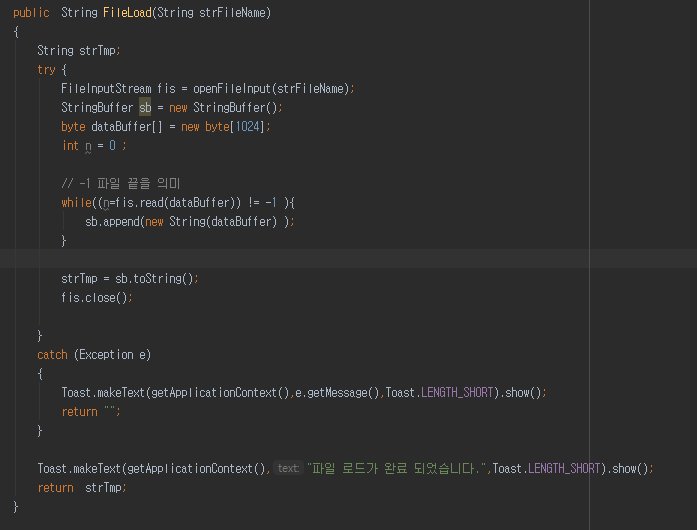Viewport: 697px width, 530px height.
Task: Click the highlighted 'sb' variable declaration
Action: click(145, 108)
